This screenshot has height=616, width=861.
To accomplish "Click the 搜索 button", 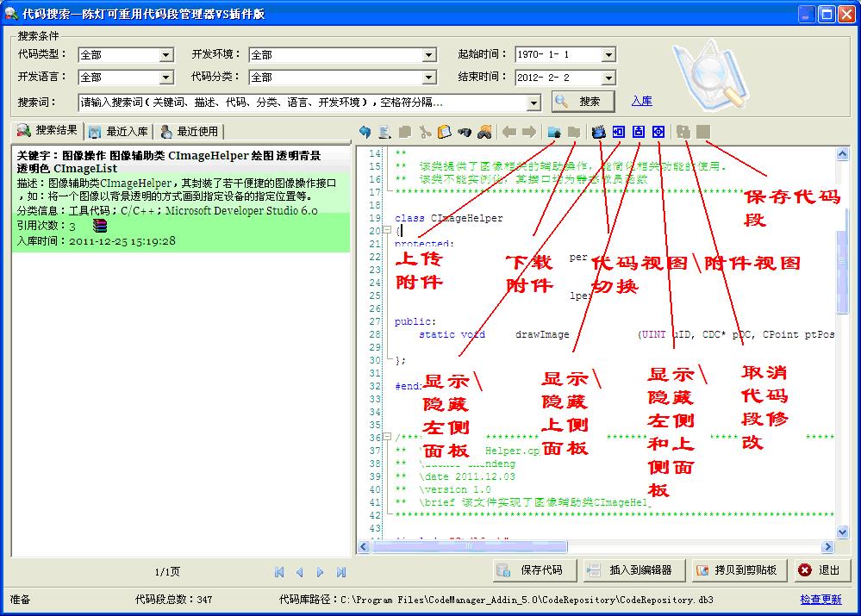I will [583, 102].
